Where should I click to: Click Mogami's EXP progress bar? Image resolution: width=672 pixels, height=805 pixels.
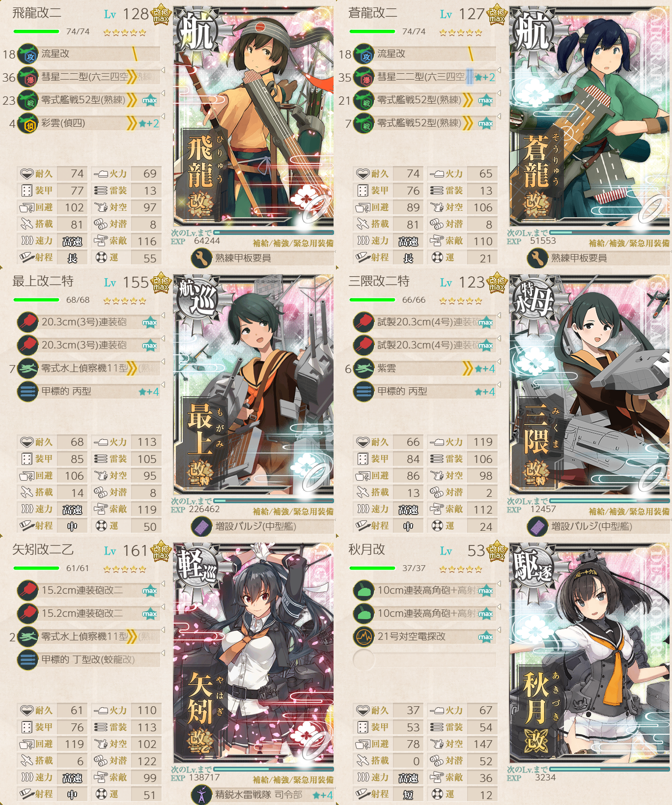[x=274, y=501]
